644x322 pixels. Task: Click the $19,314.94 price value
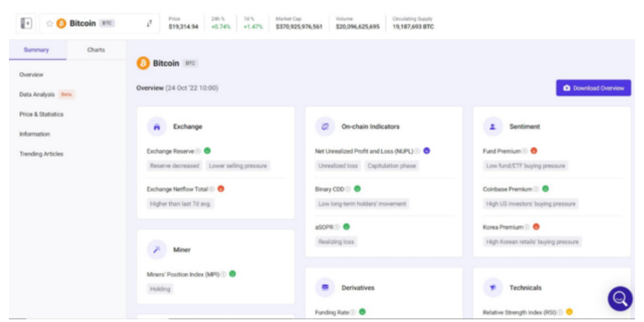tap(183, 27)
